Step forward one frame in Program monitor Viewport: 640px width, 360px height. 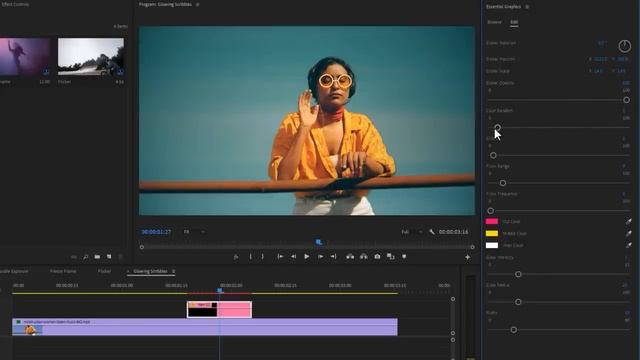320,257
